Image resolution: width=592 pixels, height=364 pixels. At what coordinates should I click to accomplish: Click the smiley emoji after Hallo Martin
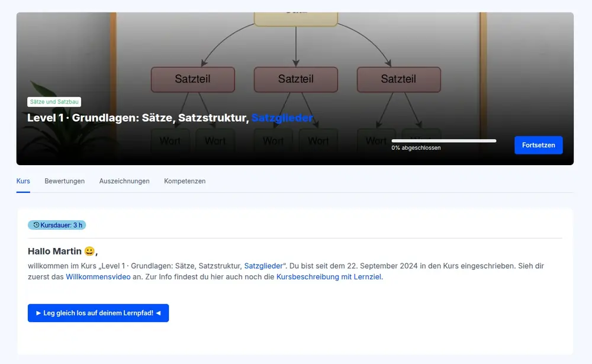pyautogui.click(x=89, y=252)
